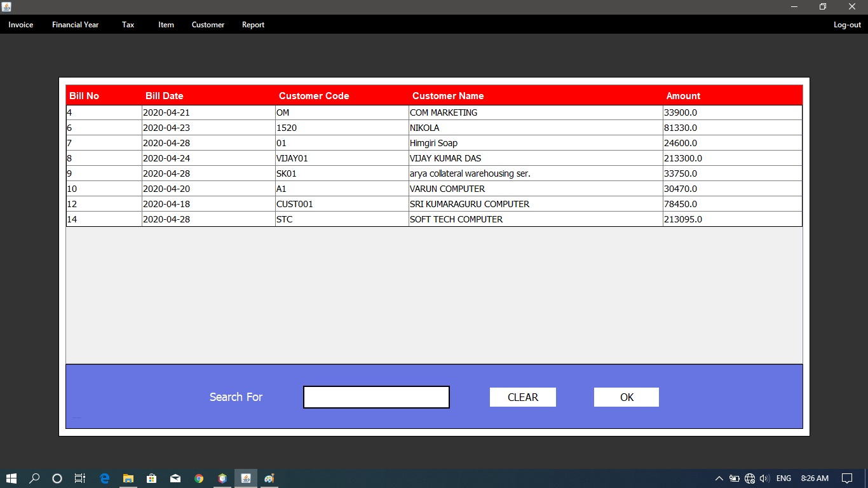Click the OK button to search

626,396
